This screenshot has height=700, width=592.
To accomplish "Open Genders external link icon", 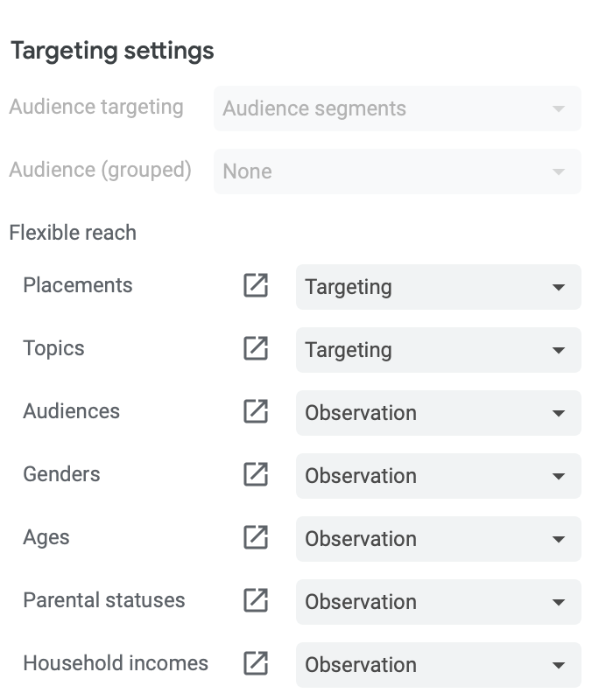I will pyautogui.click(x=256, y=474).
